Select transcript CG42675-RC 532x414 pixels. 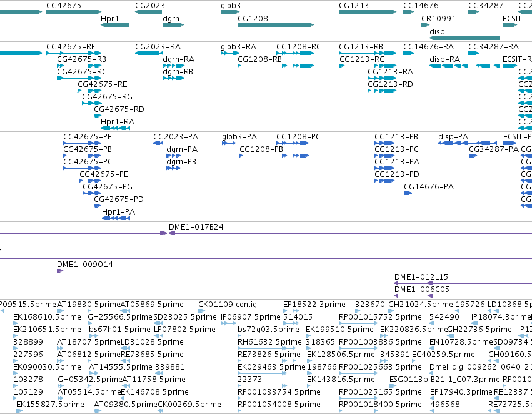82,71
